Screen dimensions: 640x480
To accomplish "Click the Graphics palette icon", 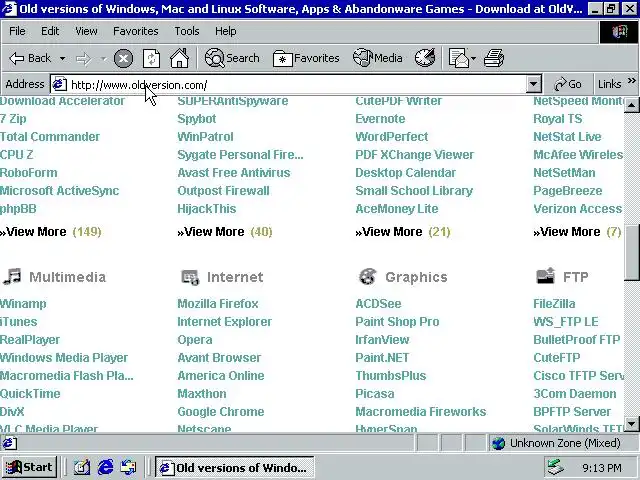I will [367, 276].
